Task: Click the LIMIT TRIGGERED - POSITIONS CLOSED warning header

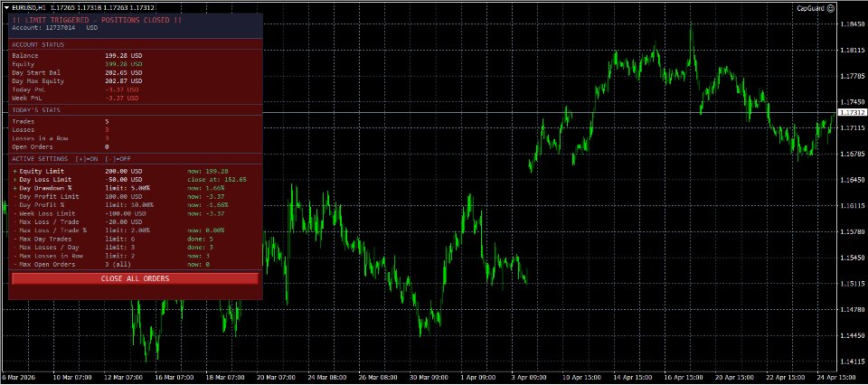Action: [x=97, y=20]
